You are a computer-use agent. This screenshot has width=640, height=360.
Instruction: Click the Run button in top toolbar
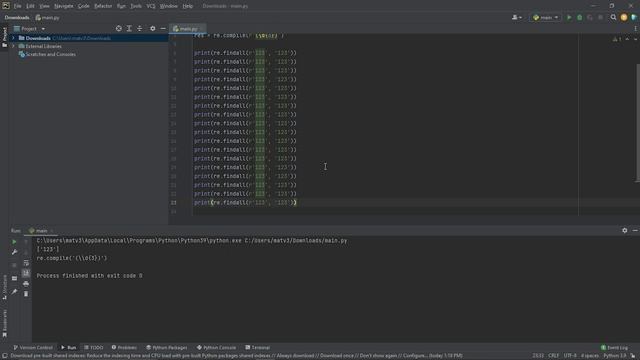569,18
